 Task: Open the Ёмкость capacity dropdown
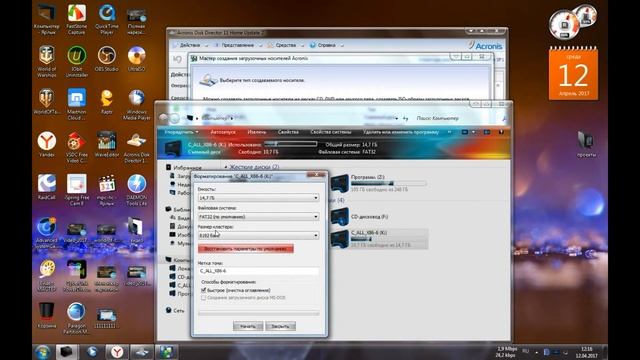(258, 198)
